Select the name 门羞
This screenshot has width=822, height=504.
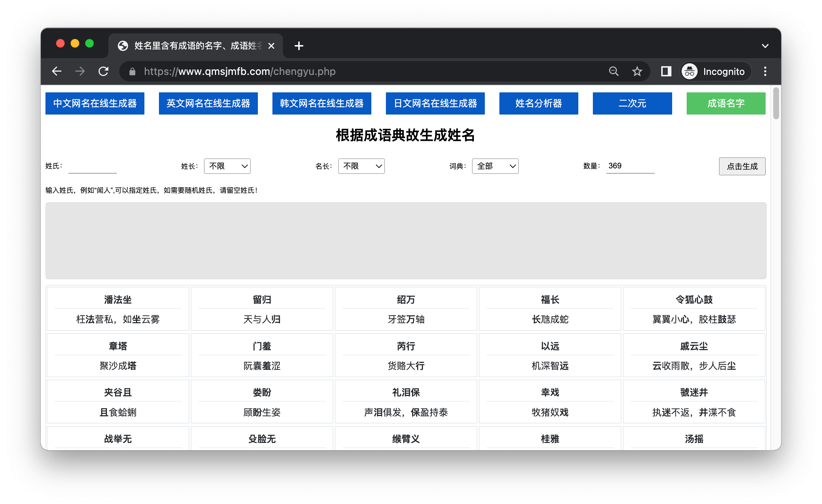click(x=262, y=346)
